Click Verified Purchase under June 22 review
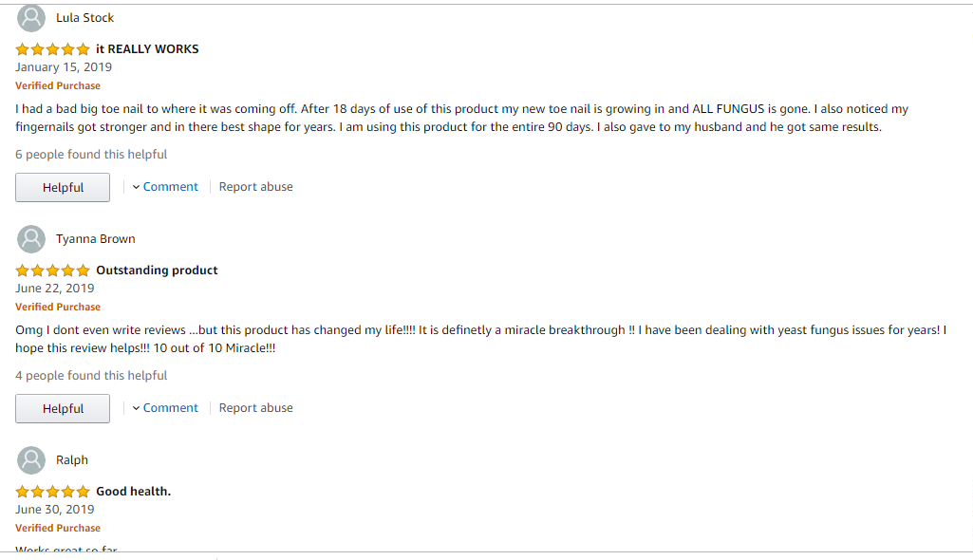Screen dimensions: 973x560 tap(58, 308)
